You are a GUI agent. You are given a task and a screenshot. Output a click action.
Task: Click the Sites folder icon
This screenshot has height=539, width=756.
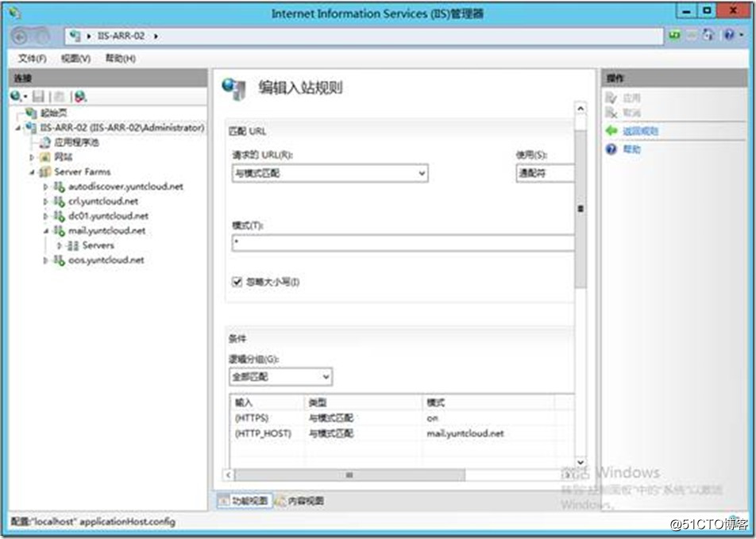point(45,157)
